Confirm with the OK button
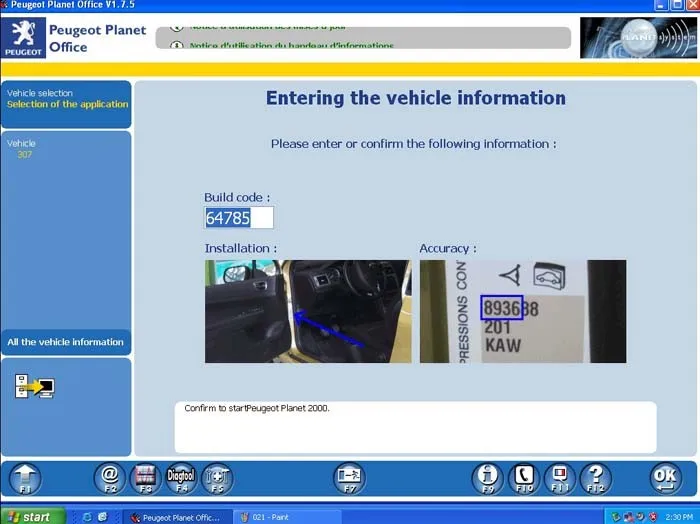This screenshot has height=524, width=700. coord(665,478)
